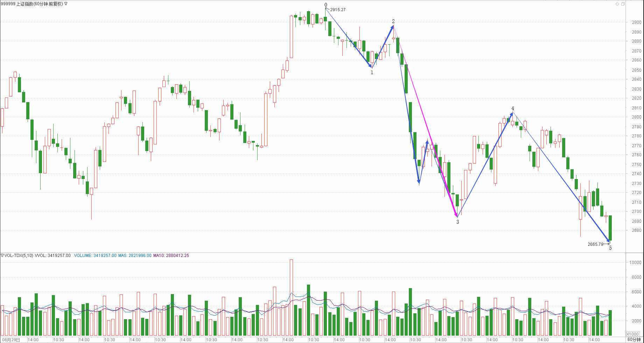Select the wave label 2 marker
This screenshot has height=343, width=644.
pyautogui.click(x=393, y=21)
